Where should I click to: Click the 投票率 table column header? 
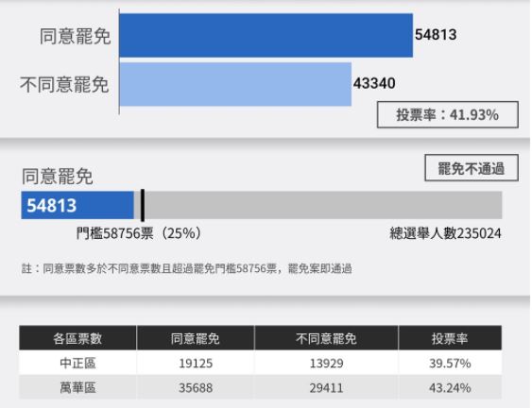coord(450,338)
